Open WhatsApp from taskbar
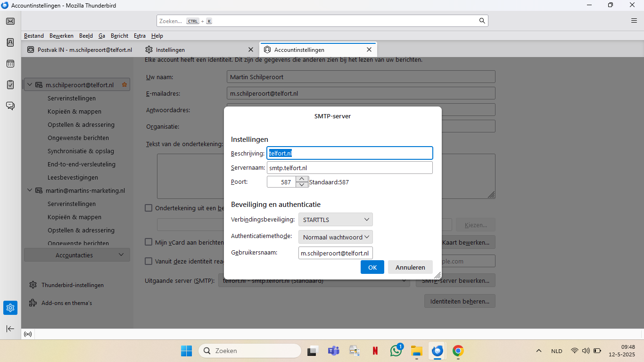Viewport: 644px width, 362px height. click(x=396, y=351)
